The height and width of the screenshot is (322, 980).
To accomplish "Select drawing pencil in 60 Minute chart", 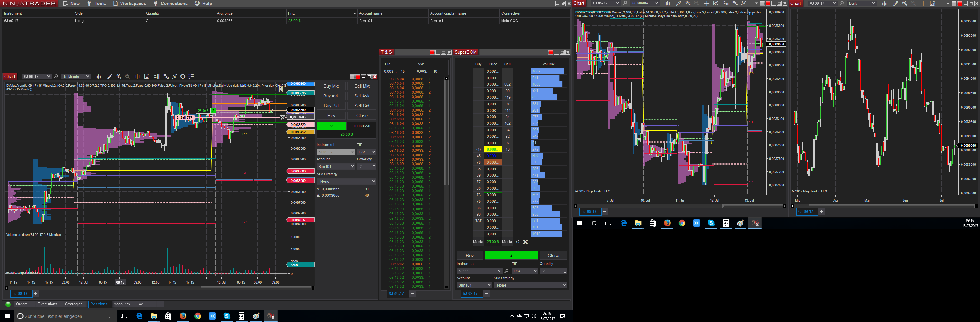I will coord(679,3).
